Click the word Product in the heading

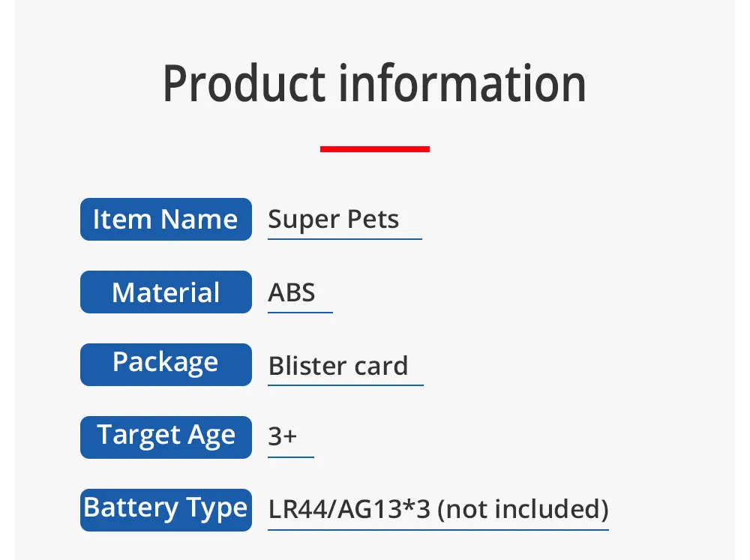point(244,84)
